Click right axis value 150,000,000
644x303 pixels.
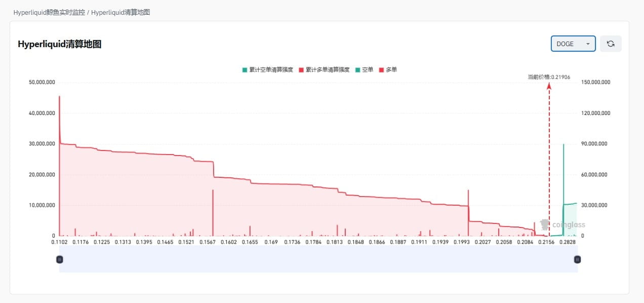pyautogui.click(x=595, y=83)
